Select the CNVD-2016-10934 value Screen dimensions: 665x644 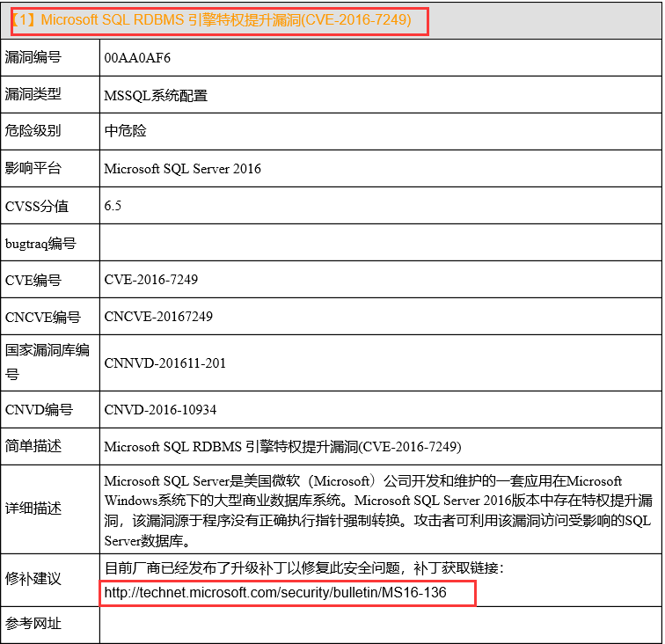pos(160,410)
